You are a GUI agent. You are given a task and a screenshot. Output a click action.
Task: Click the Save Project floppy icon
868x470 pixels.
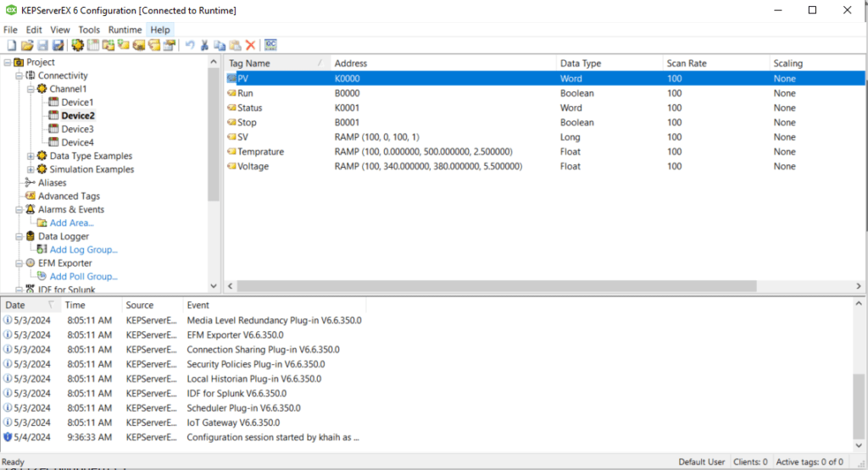pos(42,46)
